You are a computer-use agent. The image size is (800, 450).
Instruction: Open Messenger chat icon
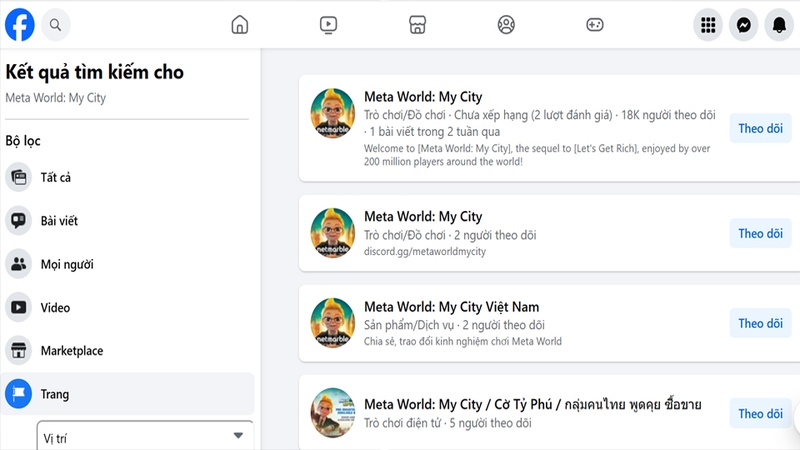click(743, 24)
